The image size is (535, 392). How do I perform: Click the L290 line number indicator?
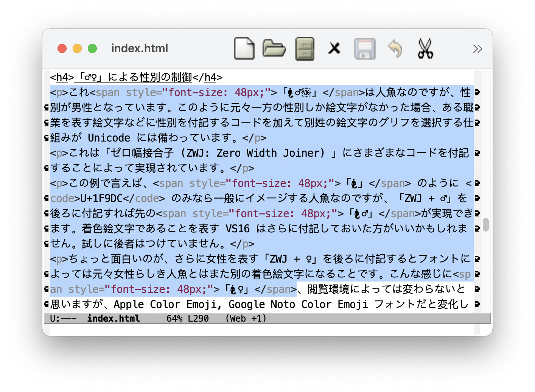point(198,319)
